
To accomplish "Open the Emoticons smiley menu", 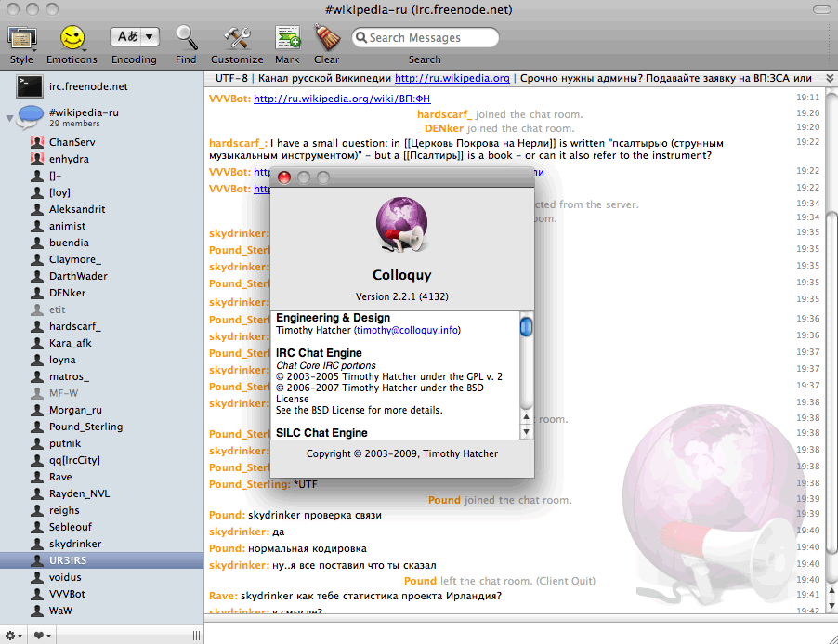I will click(x=72, y=38).
